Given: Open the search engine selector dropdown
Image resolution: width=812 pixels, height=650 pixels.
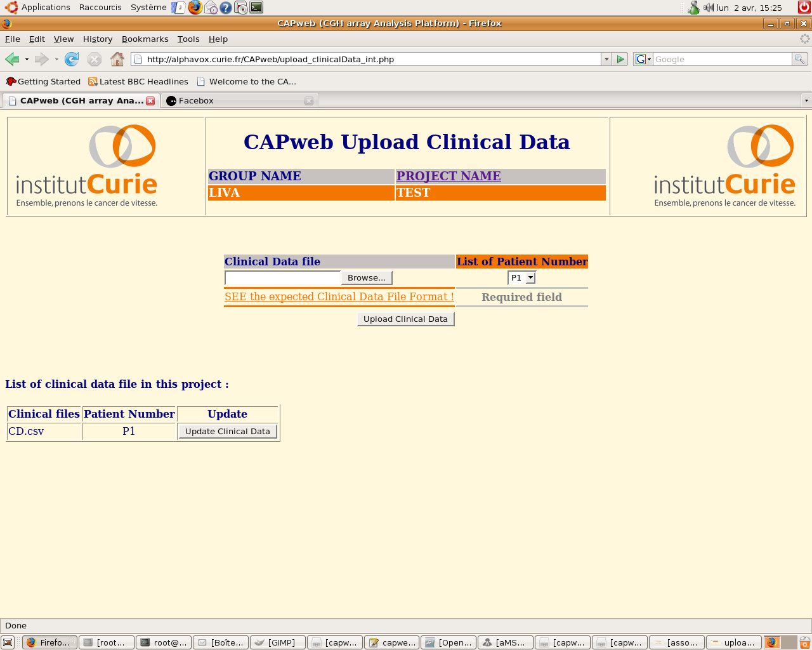Looking at the screenshot, I should coord(643,59).
